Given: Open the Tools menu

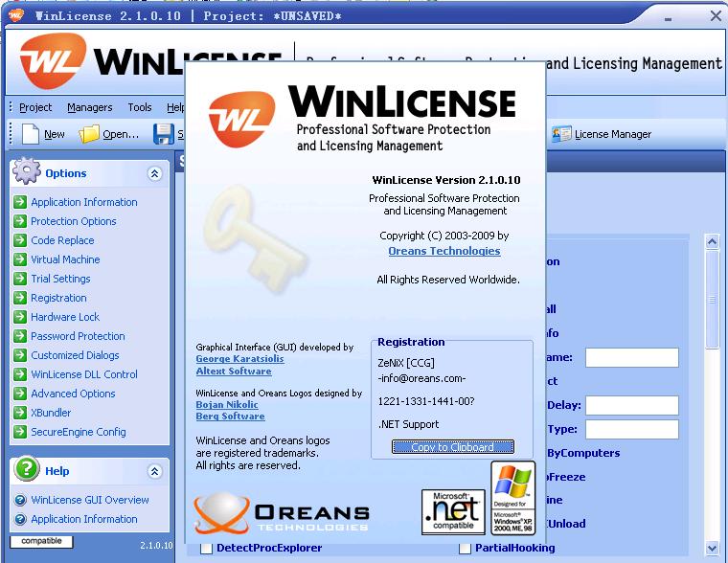Looking at the screenshot, I should click(x=140, y=107).
